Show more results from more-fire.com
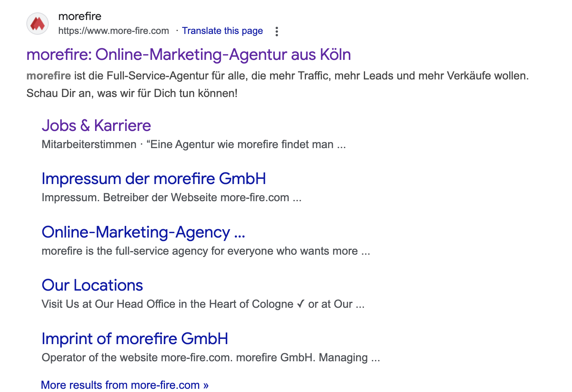 (x=125, y=385)
